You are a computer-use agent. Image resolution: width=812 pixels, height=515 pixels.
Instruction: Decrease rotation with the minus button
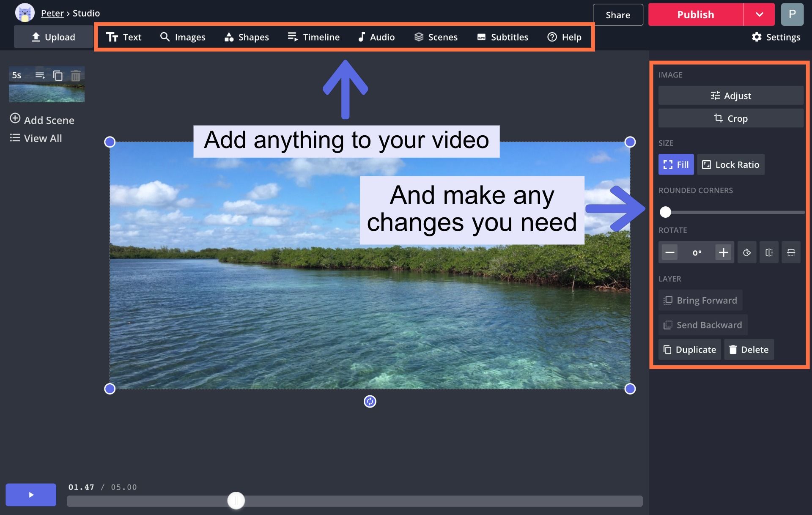[x=669, y=252]
